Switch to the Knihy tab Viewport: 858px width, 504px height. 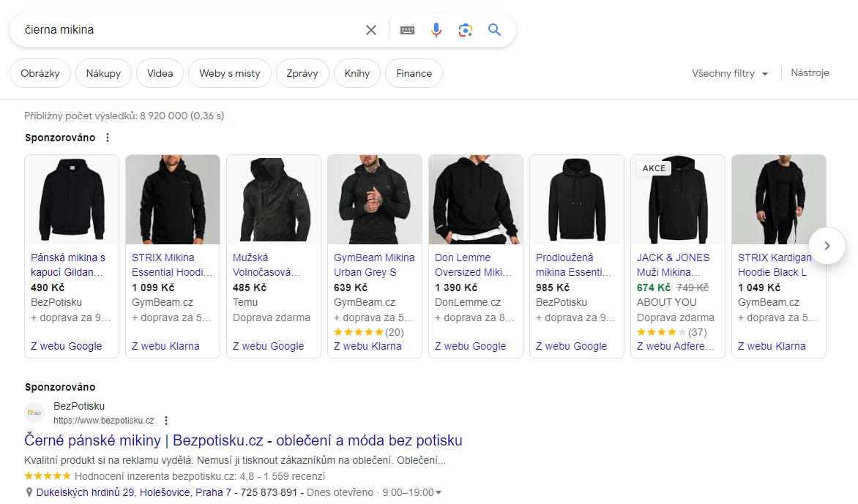[357, 73]
